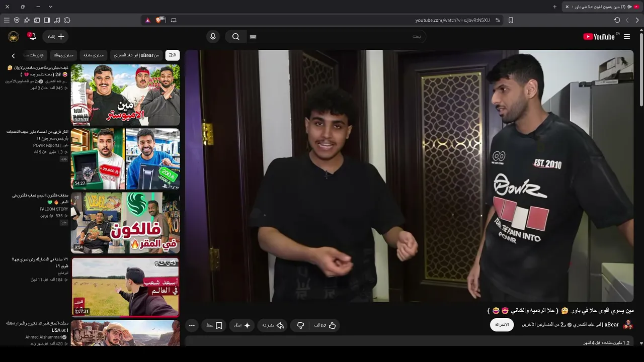Open Brave Shields icon in toolbar
Viewport: 644px width, 362px height.
160,20
